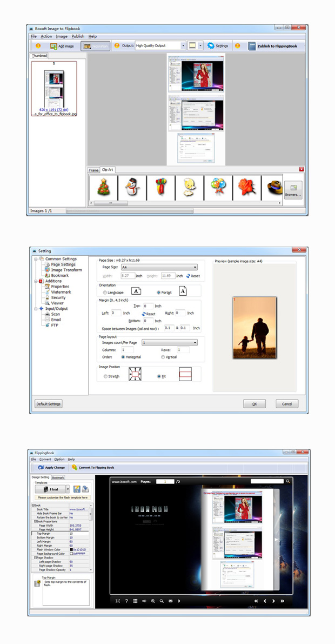
Task: Switch to the Clip Art tab
Action: (x=108, y=170)
